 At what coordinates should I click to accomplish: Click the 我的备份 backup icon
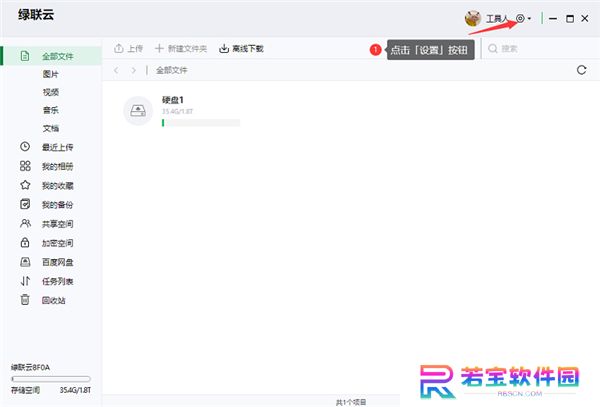click(25, 204)
